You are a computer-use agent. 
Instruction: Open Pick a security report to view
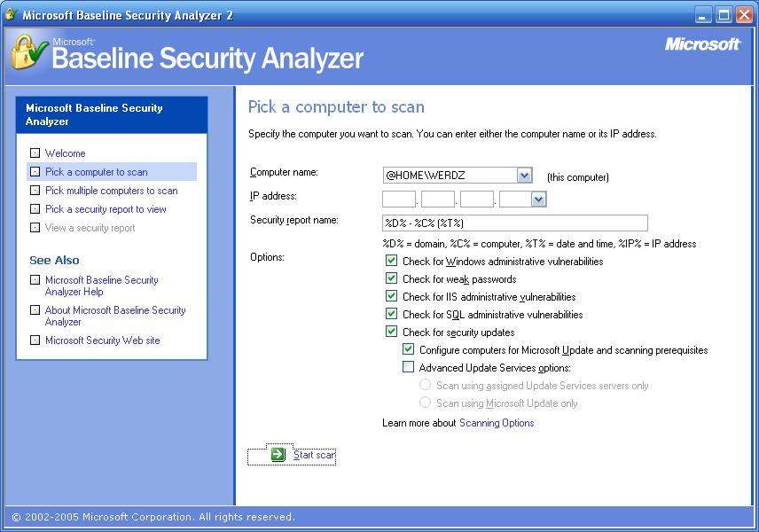coord(106,209)
